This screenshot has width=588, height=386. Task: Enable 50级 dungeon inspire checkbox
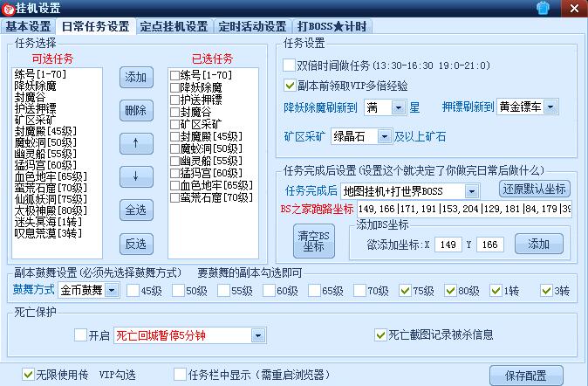(x=179, y=290)
